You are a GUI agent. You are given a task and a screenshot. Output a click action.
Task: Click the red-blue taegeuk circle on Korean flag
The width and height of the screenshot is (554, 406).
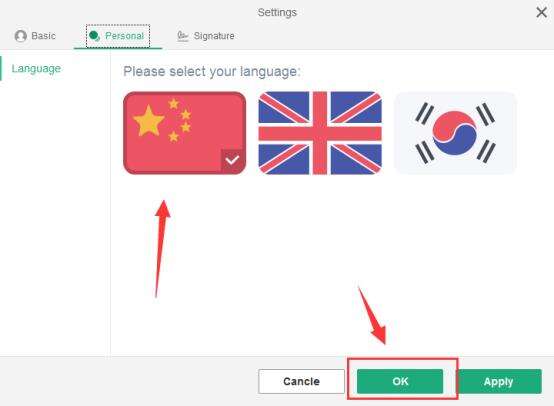455,133
